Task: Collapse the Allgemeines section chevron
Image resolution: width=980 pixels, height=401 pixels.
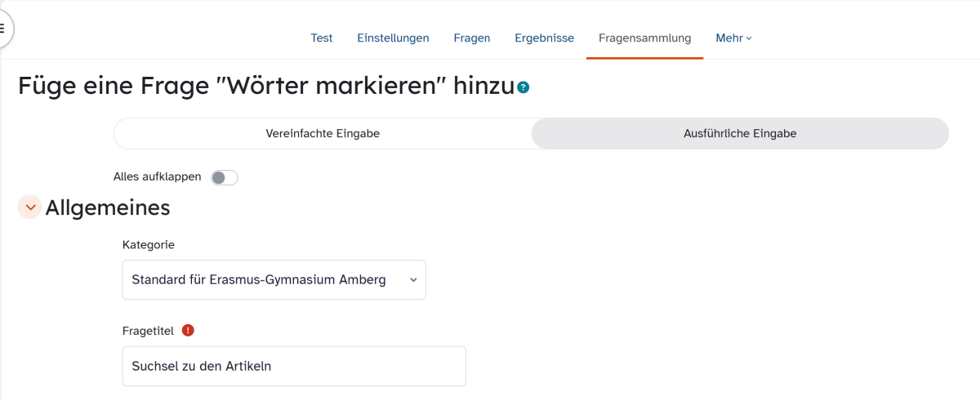Action: point(30,208)
